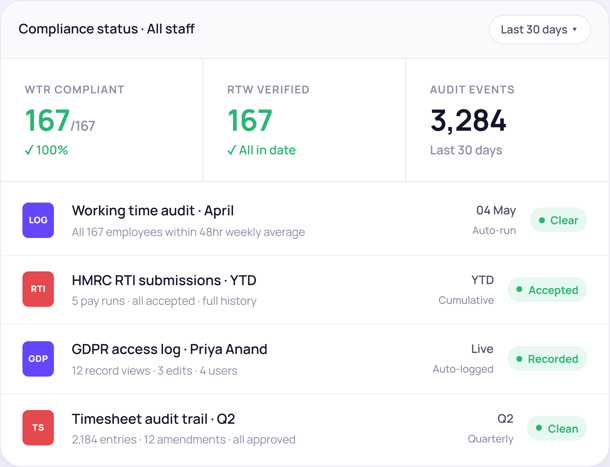Open Working time audit · April row
This screenshot has height=467, width=610.
pos(305,220)
